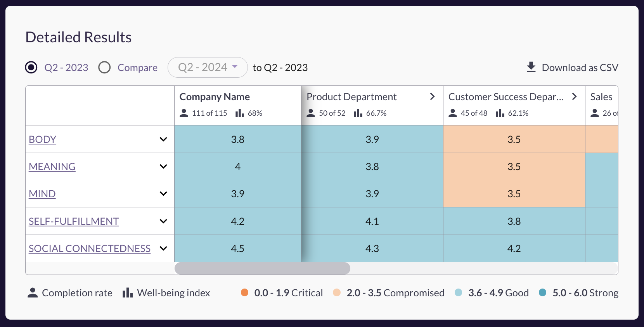Open the SOCIAL CONNECTEDNESS link
The width and height of the screenshot is (644, 327).
(x=90, y=249)
